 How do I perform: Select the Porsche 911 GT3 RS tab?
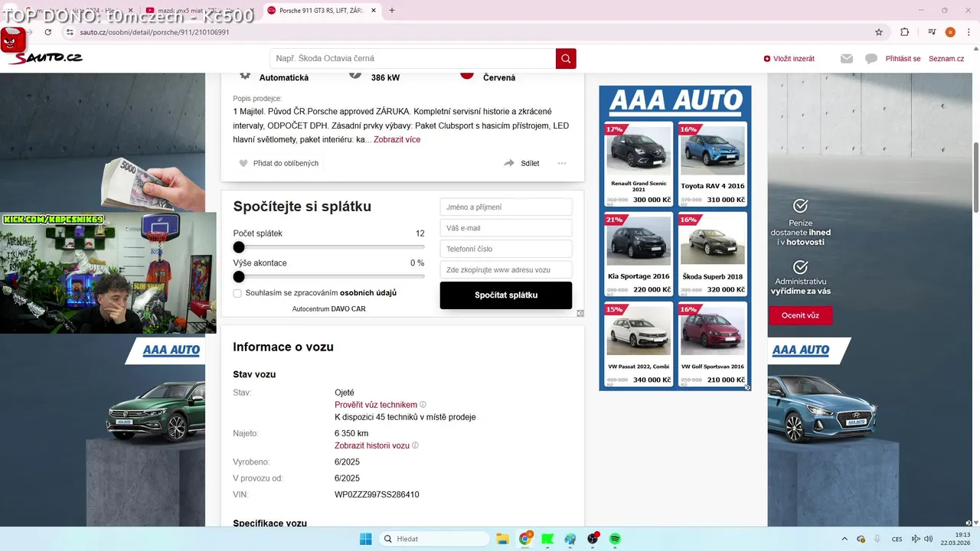pos(322,11)
